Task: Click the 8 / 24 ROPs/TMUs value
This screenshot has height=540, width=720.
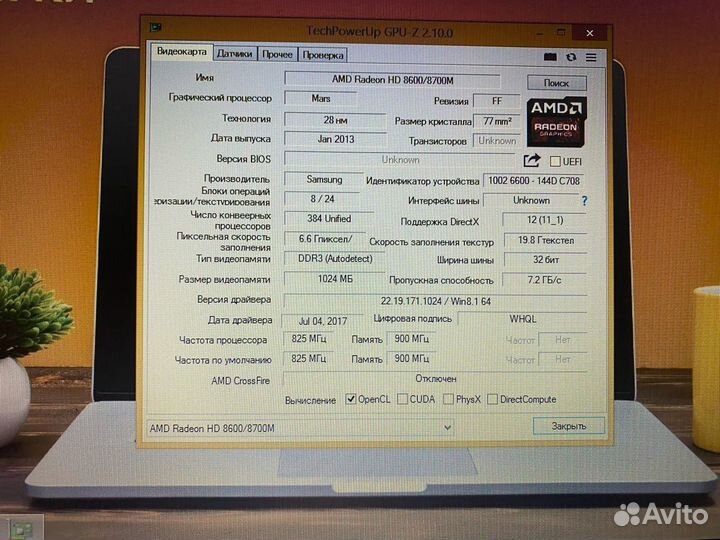Action: click(322, 199)
